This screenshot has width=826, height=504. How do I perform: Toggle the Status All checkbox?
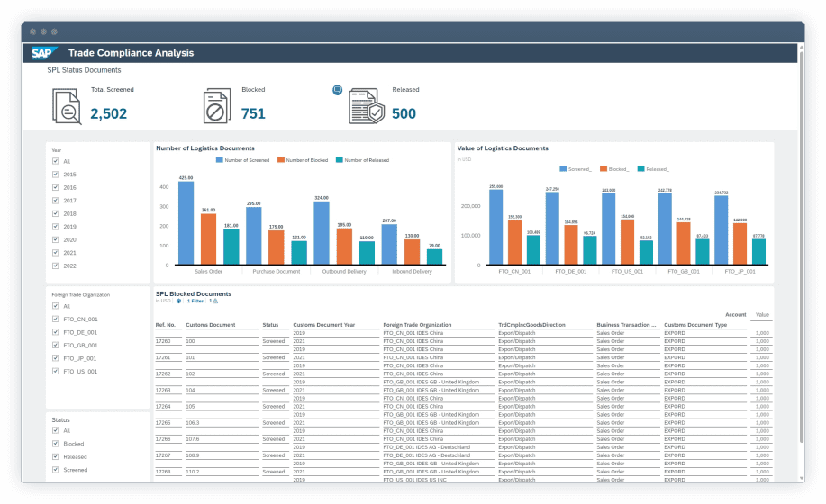point(55,430)
